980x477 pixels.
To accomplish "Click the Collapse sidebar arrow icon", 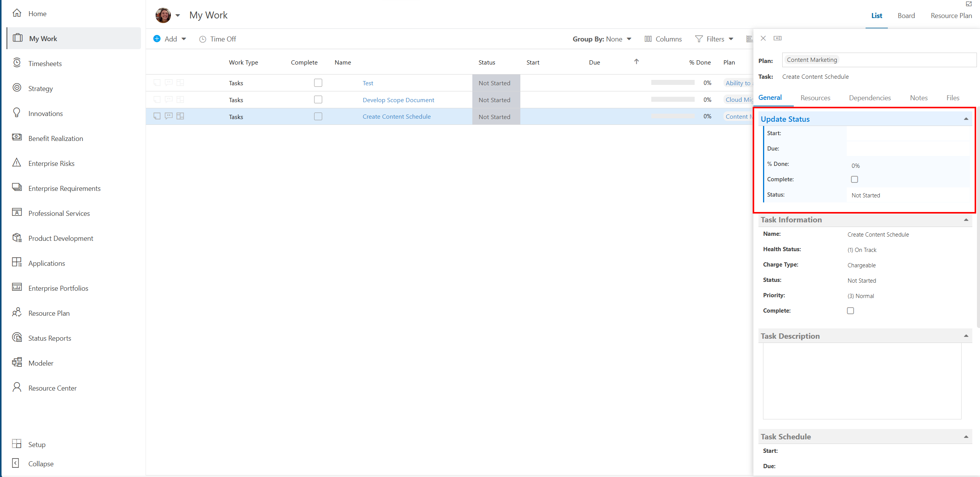I will click(16, 463).
